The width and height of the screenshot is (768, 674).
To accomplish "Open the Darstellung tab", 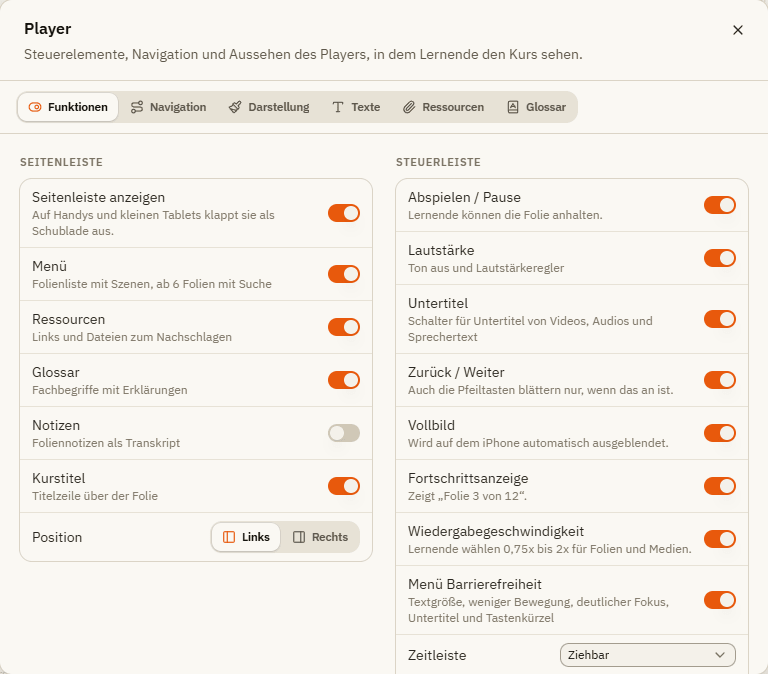I will (x=269, y=107).
